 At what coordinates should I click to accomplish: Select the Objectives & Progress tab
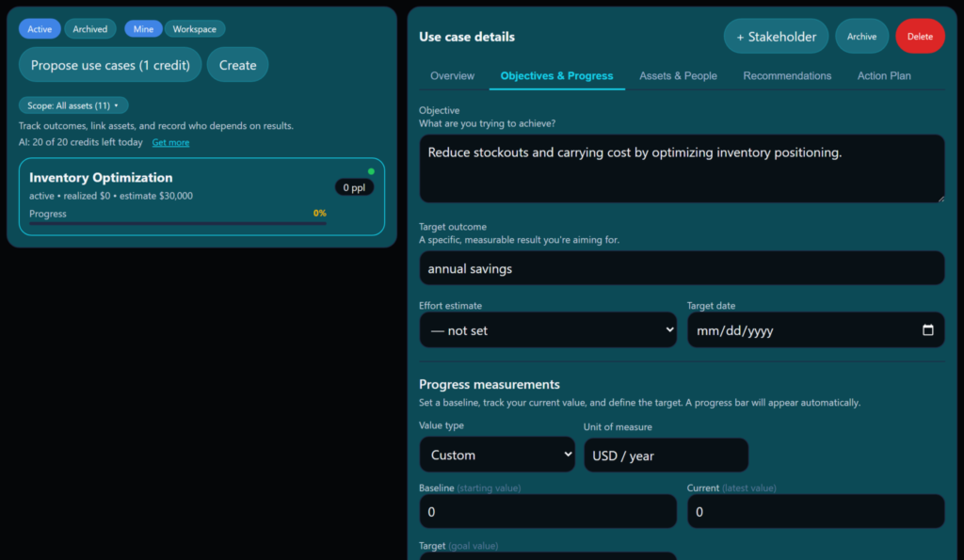tap(556, 76)
